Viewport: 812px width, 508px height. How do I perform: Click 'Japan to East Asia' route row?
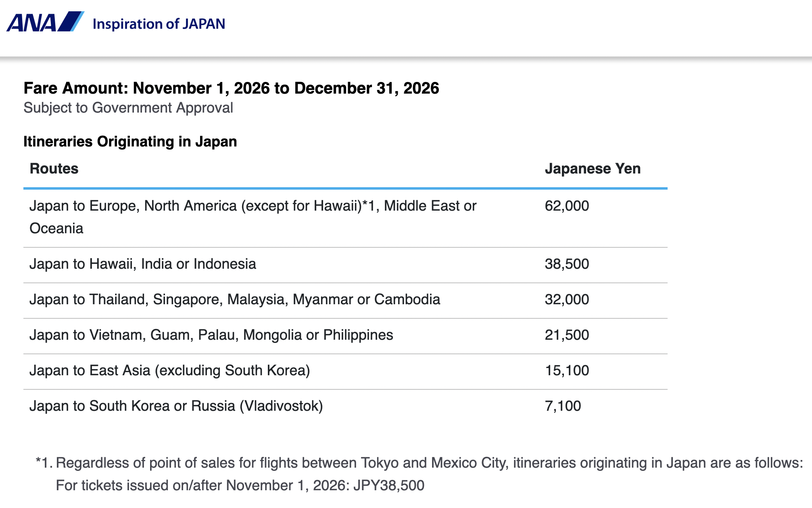345,372
